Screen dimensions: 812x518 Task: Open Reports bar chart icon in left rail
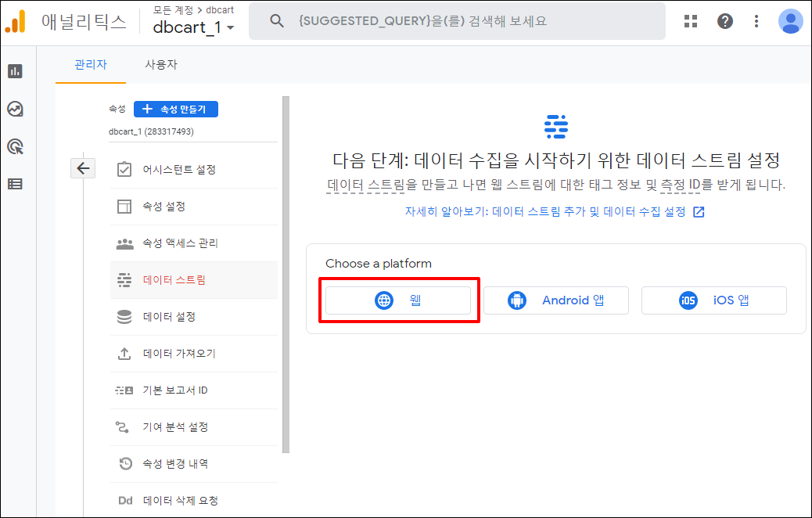pos(15,71)
